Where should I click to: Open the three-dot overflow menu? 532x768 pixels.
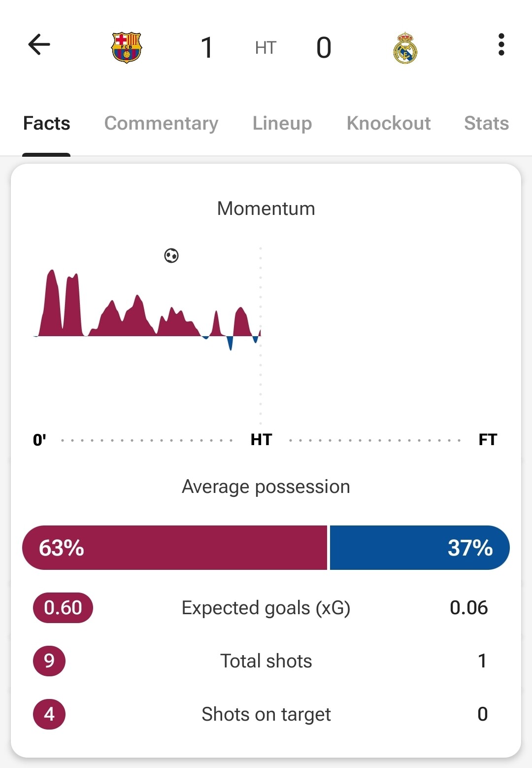coord(501,45)
